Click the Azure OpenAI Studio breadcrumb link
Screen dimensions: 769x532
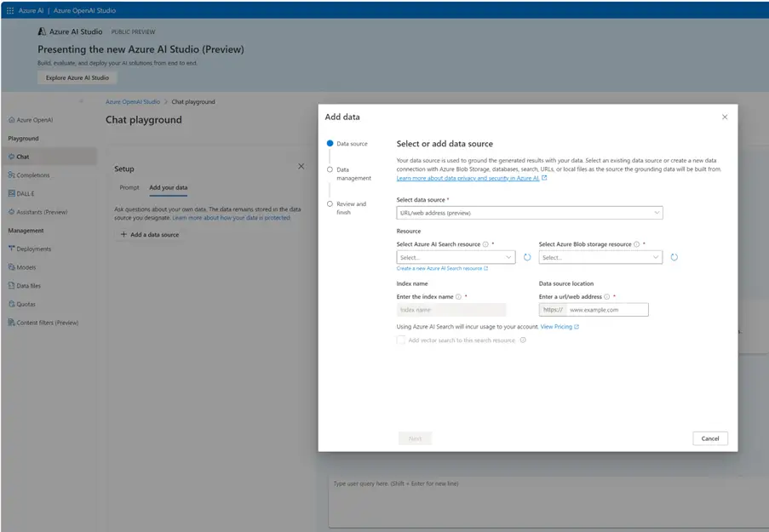click(133, 102)
